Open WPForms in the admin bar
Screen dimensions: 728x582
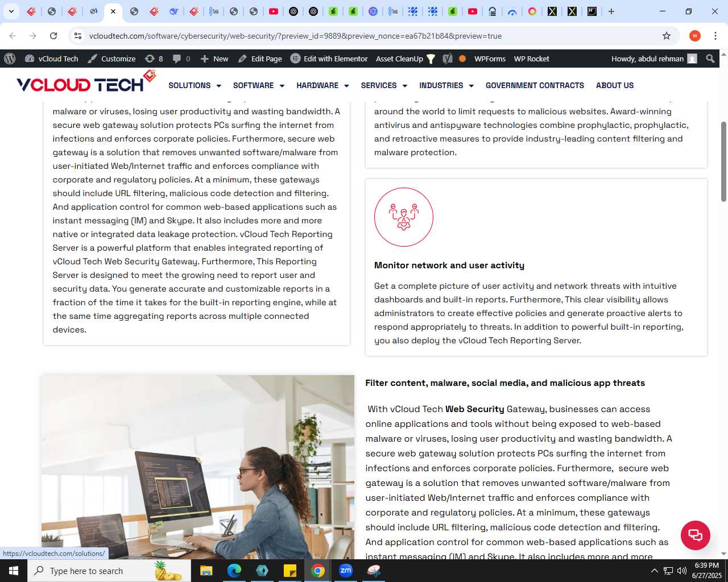coord(490,59)
